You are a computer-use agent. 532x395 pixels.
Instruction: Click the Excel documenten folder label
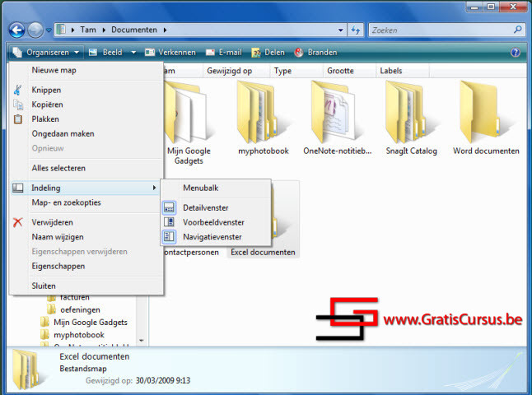[263, 253]
